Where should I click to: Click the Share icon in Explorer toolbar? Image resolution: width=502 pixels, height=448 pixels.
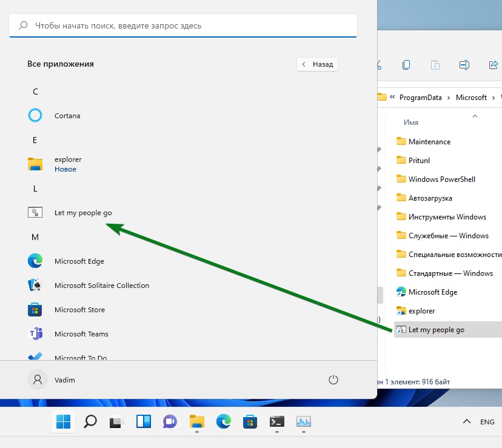(494, 65)
